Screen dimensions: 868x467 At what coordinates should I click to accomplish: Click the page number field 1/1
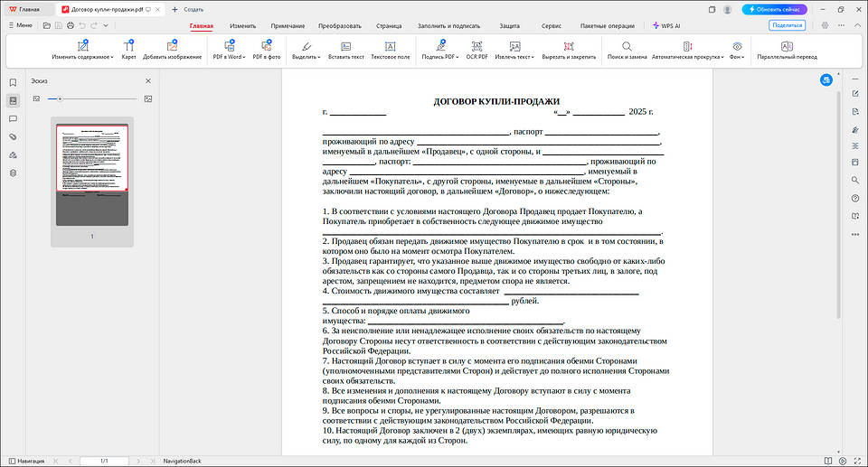[x=104, y=461]
